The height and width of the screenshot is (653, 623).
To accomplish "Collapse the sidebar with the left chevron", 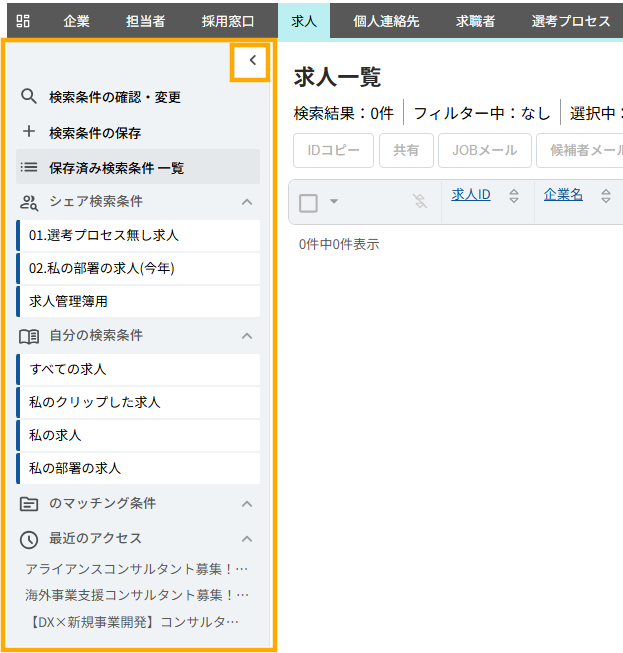I will [252, 61].
